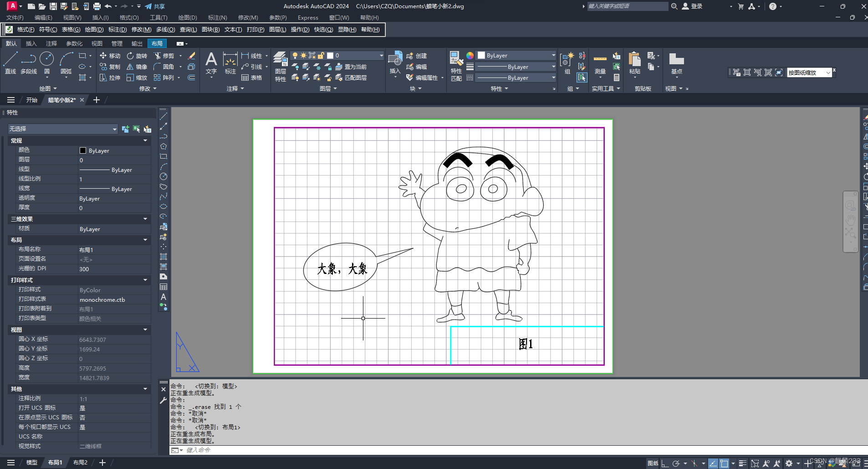Switch to the 插入 ribbon tab
Viewport: 868px width, 469px height.
31,44
